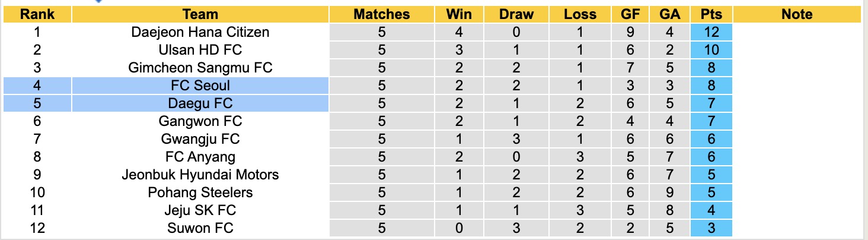The height and width of the screenshot is (240, 868).
Task: Select the Pts column header
Action: pos(712,14)
